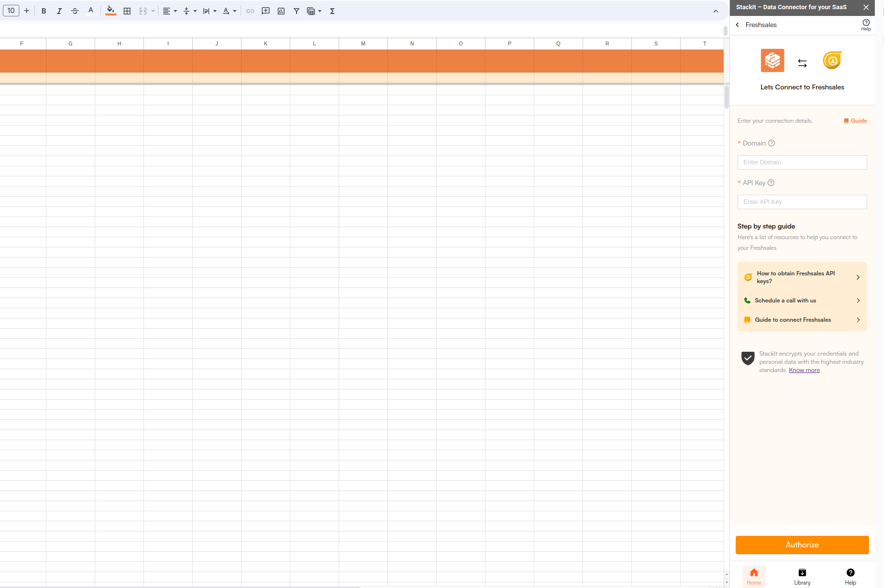The image size is (884, 588).
Task: Click the Freshsales logo icon
Action: (832, 60)
